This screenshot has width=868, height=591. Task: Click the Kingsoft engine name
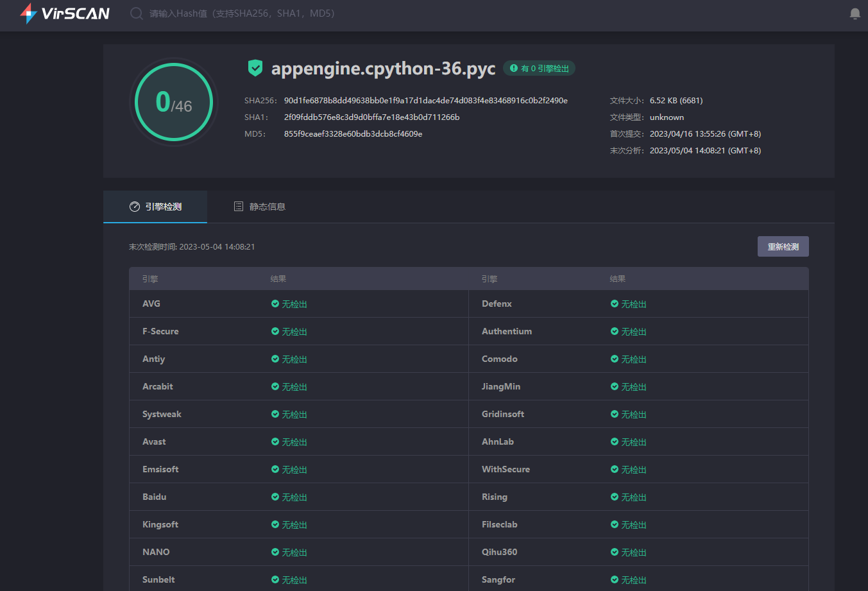coord(160,524)
